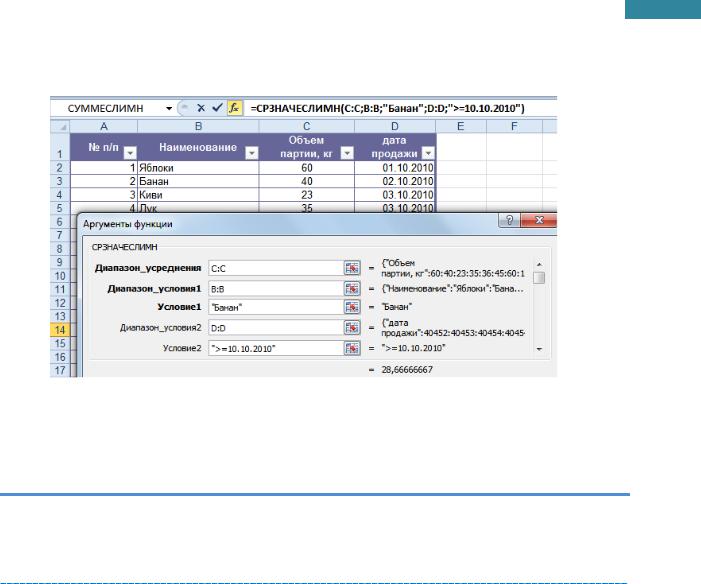
Task: Select column B header
Action: click(198, 127)
